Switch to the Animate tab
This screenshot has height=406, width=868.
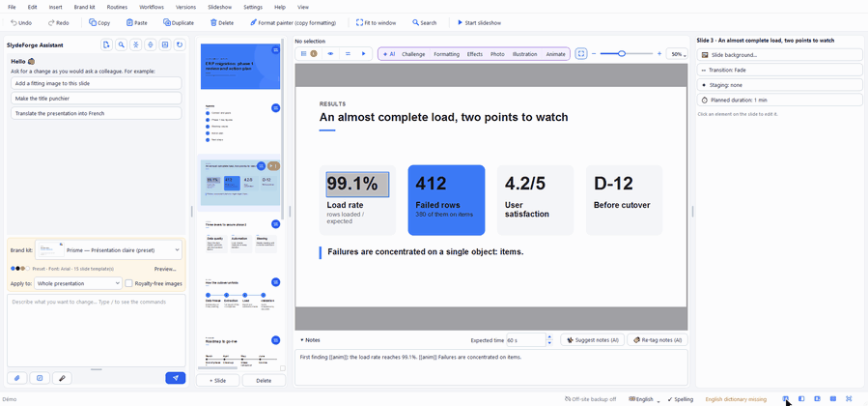555,54
